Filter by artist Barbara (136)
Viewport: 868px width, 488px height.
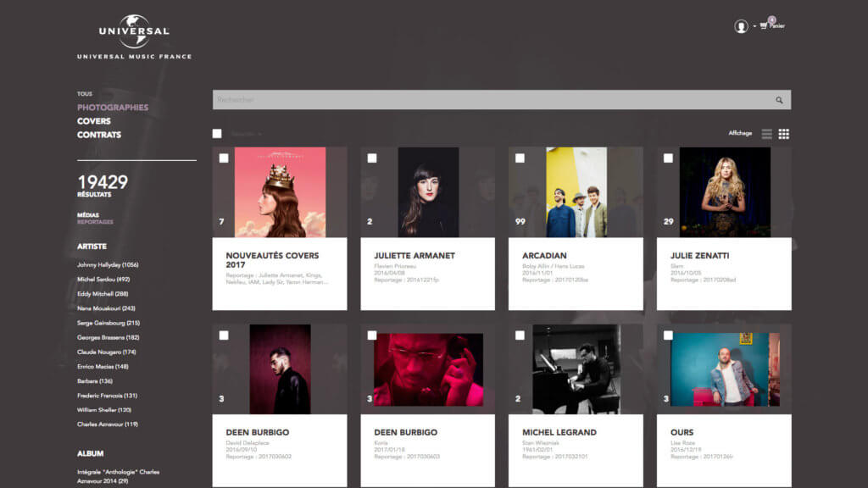coord(95,381)
